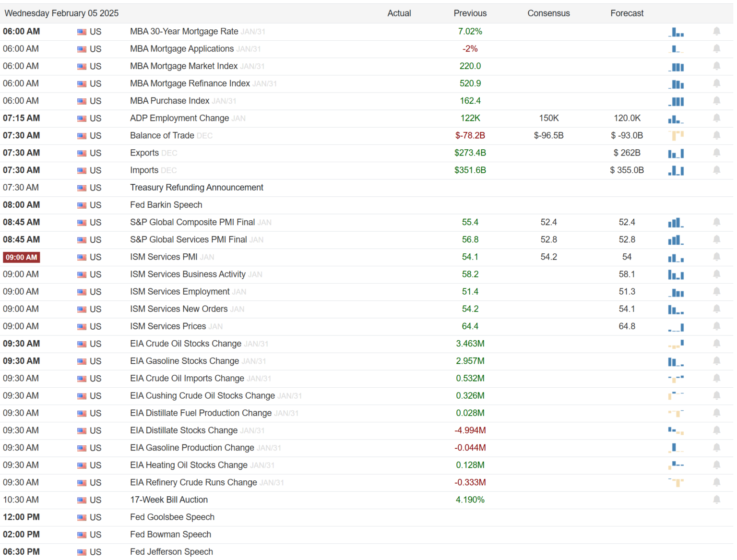The image size is (737, 560).
Task: Open chart icon for ADP Employment Change
Action: tap(676, 119)
